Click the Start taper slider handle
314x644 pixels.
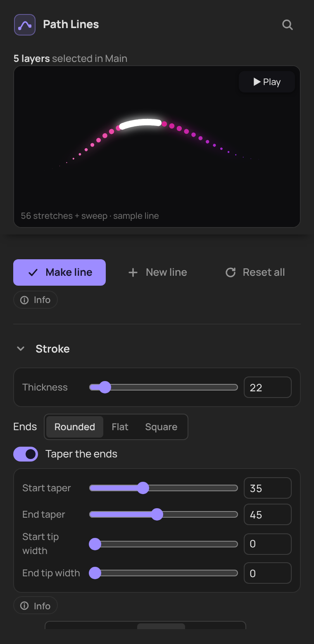pyautogui.click(x=143, y=488)
